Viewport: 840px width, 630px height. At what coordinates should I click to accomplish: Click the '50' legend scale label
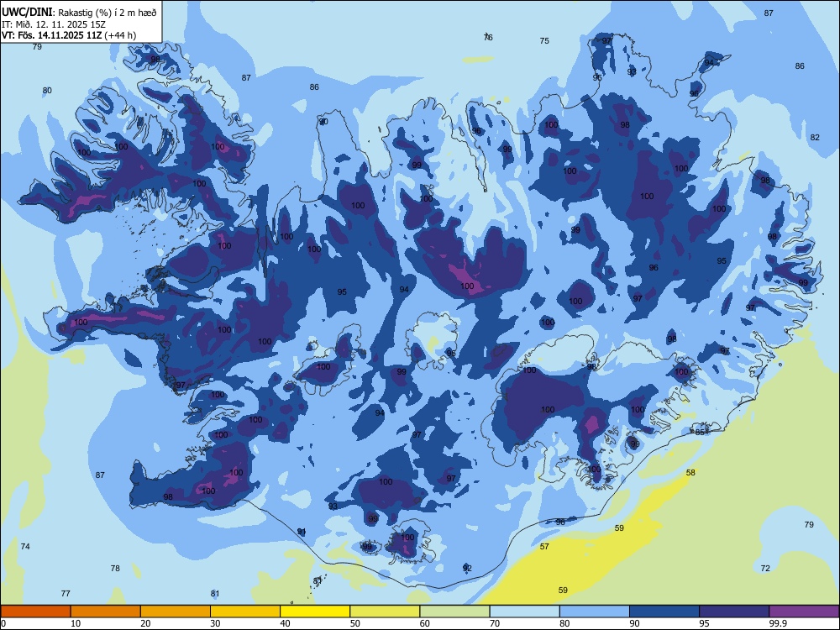(355, 623)
